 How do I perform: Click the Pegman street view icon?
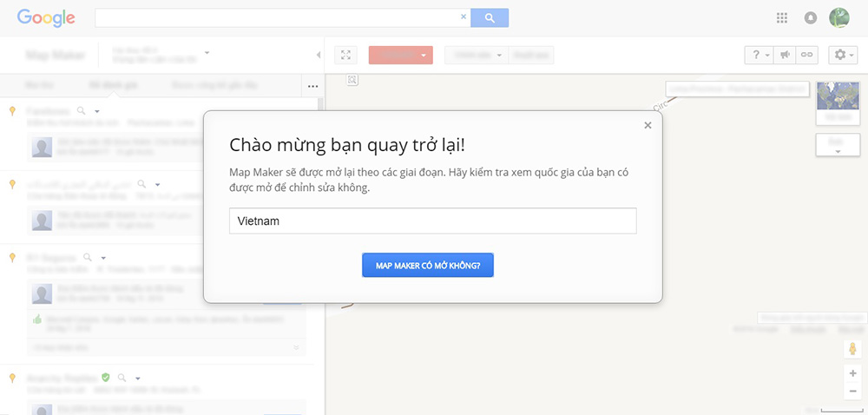(852, 349)
